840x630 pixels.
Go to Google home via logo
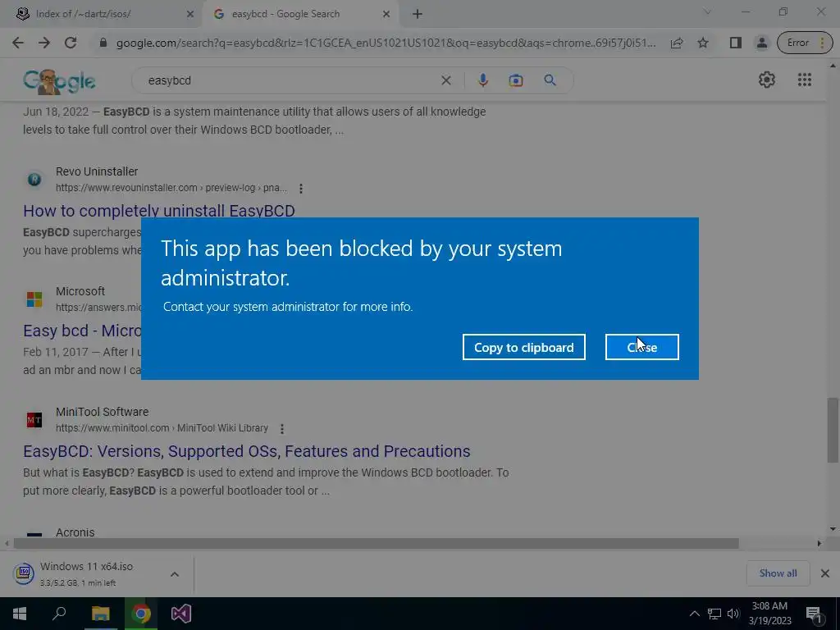tap(59, 81)
